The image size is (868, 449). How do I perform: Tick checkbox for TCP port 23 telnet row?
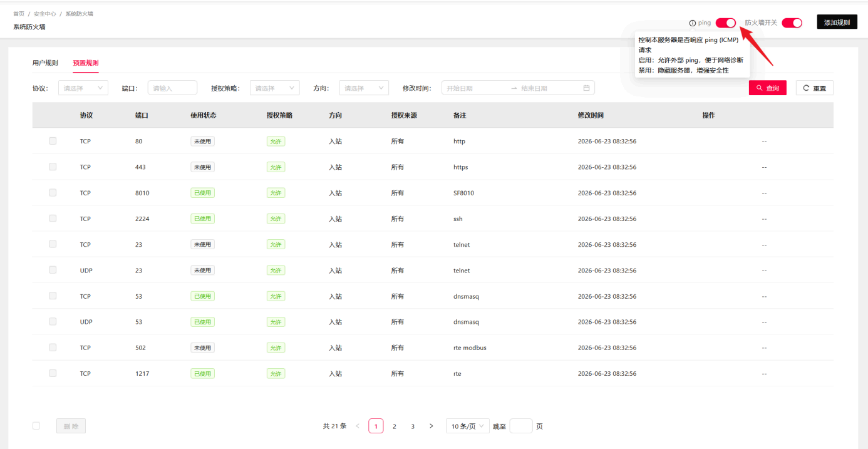(x=53, y=244)
